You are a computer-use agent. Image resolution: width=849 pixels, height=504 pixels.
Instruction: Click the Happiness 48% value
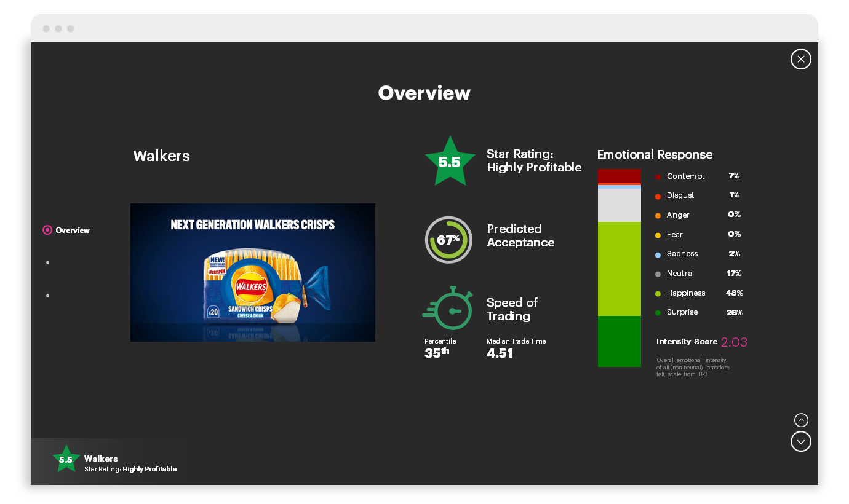pyautogui.click(x=735, y=293)
